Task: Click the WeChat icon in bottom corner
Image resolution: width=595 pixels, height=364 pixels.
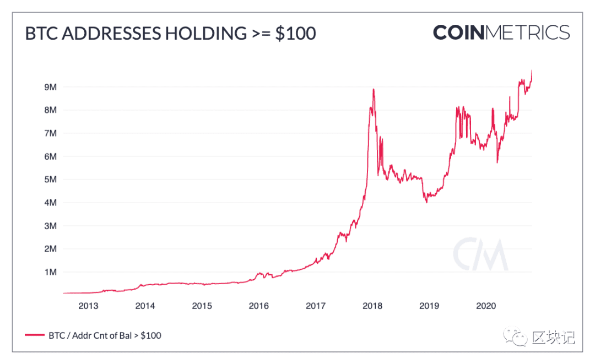Action: (x=515, y=336)
